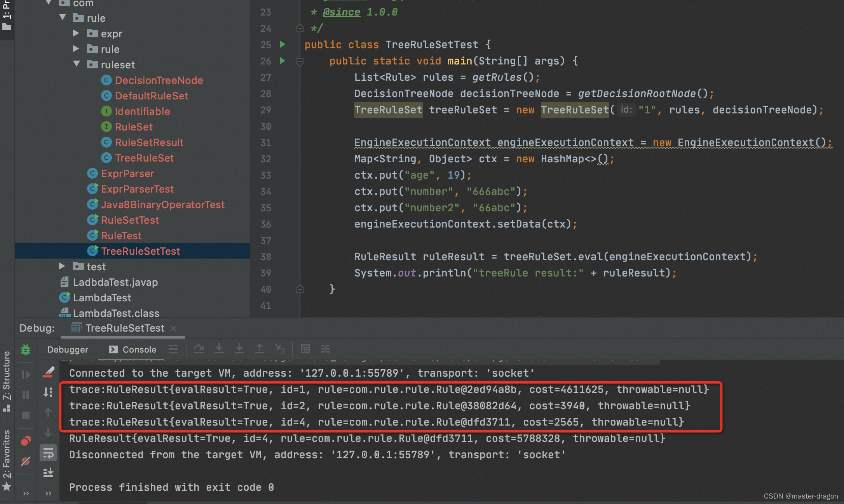Click the @since tag in Javadoc

(x=341, y=12)
